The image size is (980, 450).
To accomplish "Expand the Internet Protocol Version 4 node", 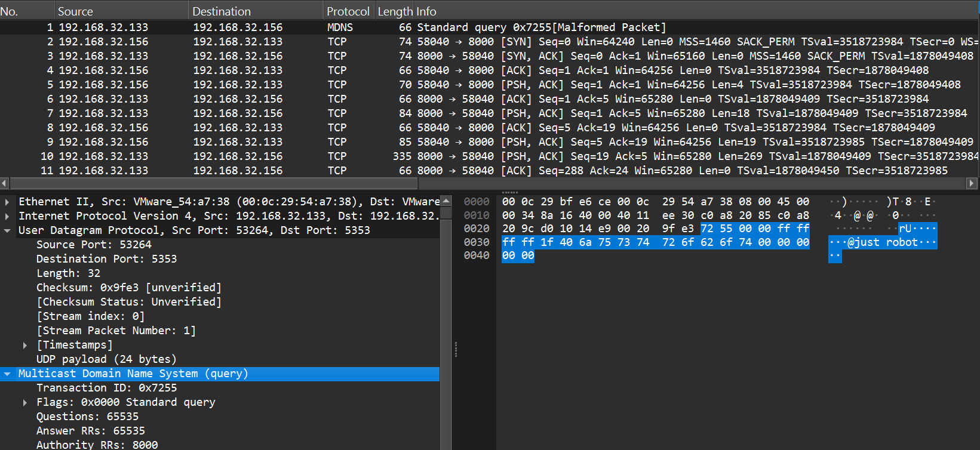I will [7, 216].
